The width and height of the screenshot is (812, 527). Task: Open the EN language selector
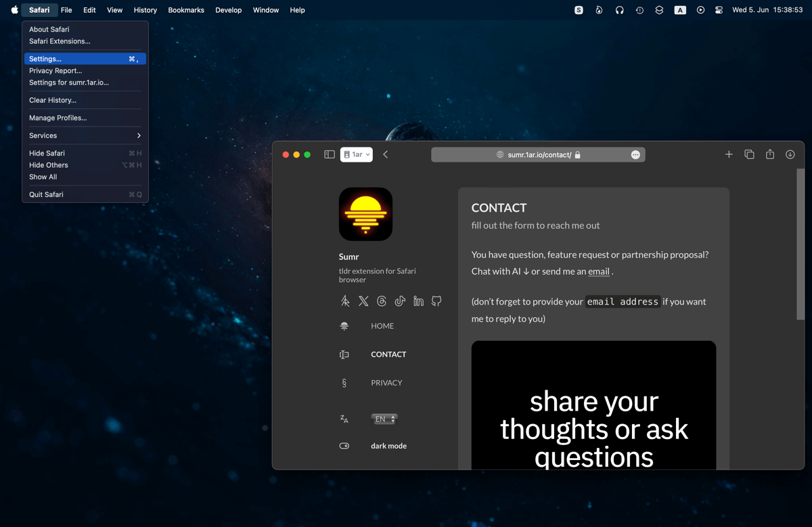[x=384, y=419]
